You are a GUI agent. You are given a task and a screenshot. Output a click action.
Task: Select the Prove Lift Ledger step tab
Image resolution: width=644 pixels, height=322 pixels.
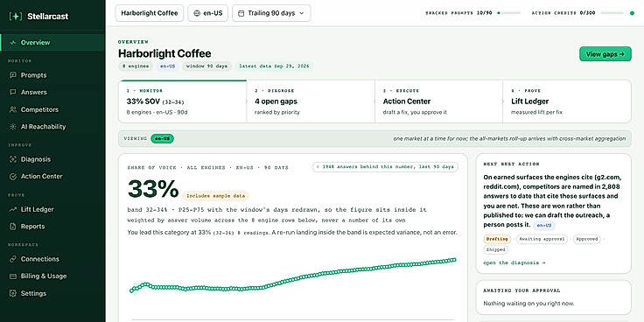coord(567,101)
